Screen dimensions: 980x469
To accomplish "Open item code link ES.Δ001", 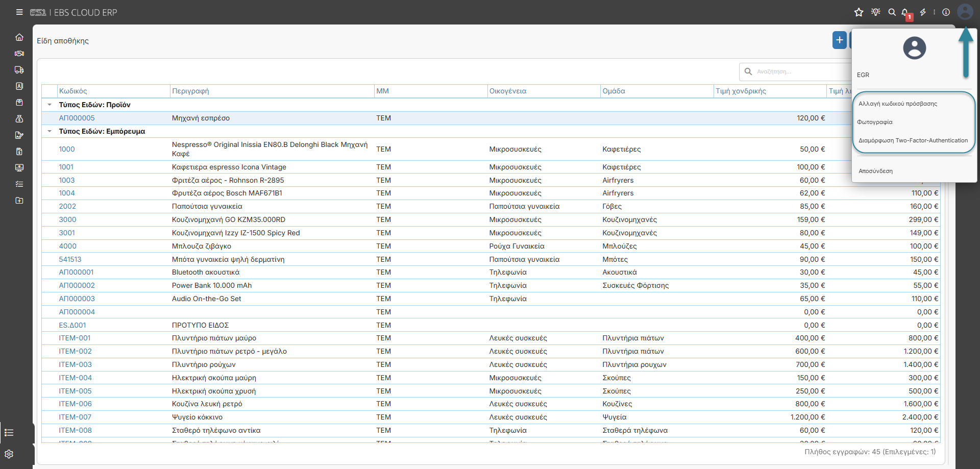I will click(x=72, y=325).
